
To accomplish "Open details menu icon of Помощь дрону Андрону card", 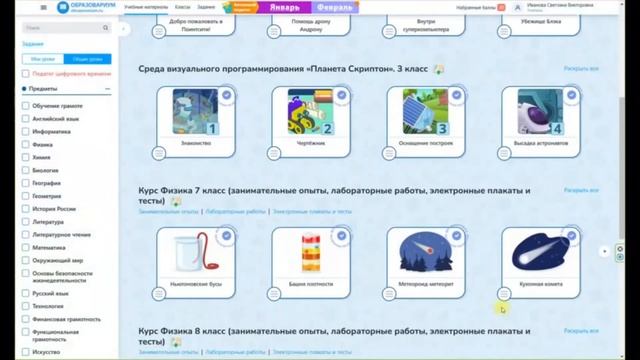I will [274, 31].
